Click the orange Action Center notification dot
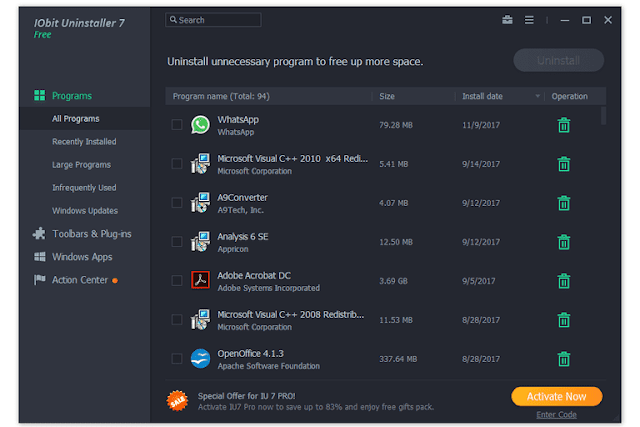This screenshot has width=640, height=427. (x=115, y=280)
